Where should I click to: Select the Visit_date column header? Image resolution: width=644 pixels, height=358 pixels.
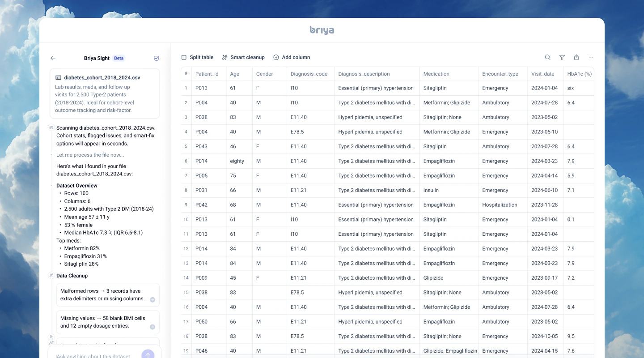pyautogui.click(x=546, y=74)
